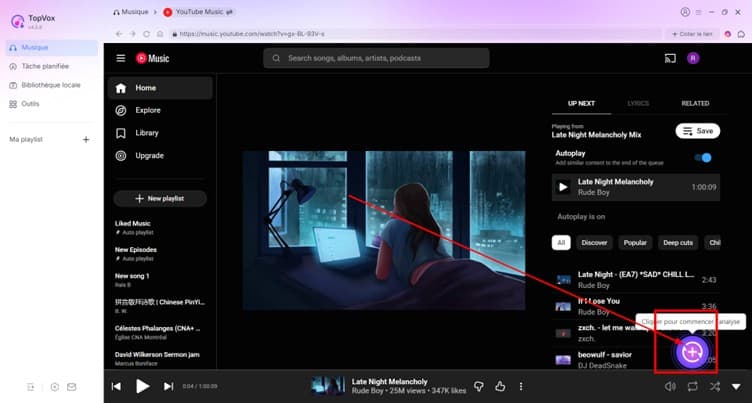Image resolution: width=752 pixels, height=403 pixels.
Task: Click the URL address field
Action: [x=415, y=34]
